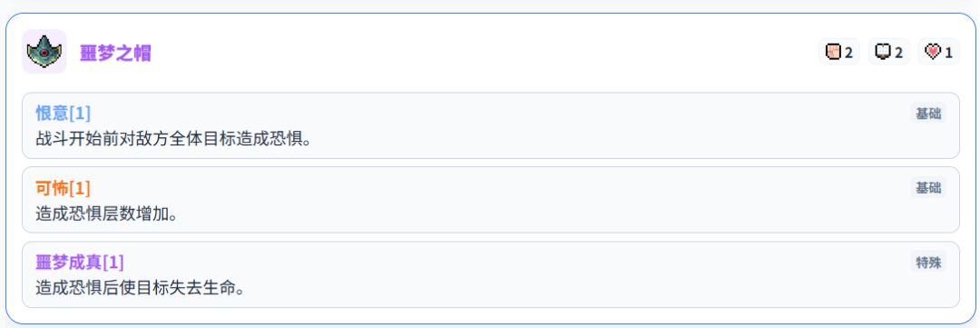Click the pink heart stat icon
Screen dimensions: 980x328
[933, 53]
